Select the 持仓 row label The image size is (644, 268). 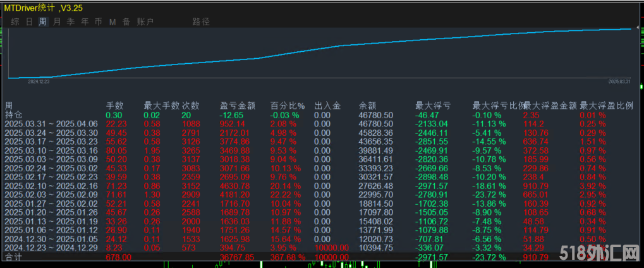click(x=13, y=115)
